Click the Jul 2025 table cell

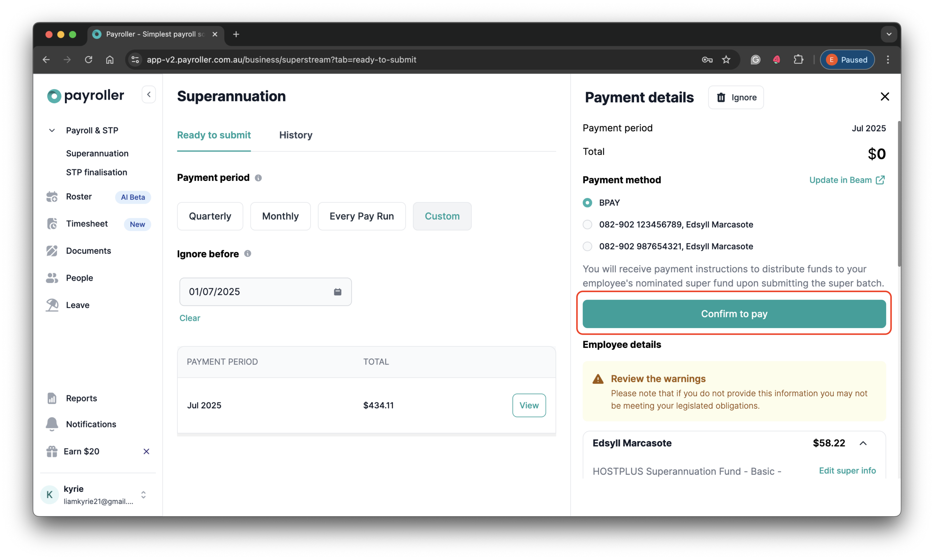[204, 405]
